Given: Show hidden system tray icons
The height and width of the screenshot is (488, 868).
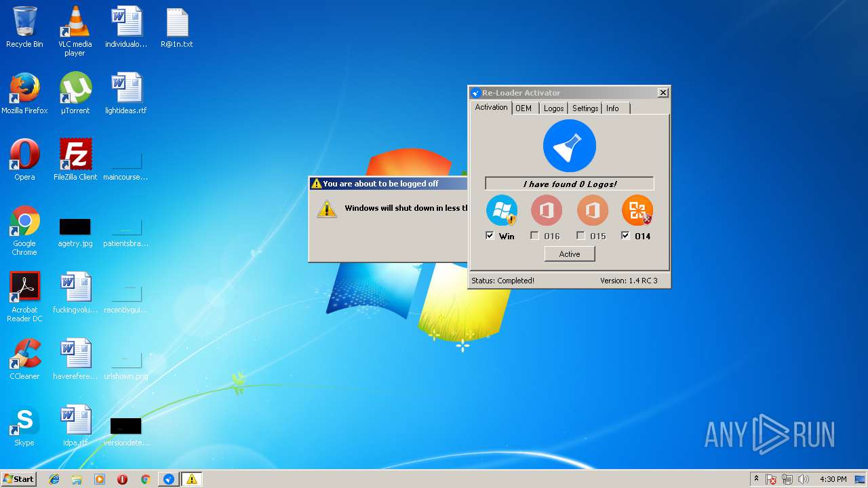Looking at the screenshot, I should 756,479.
